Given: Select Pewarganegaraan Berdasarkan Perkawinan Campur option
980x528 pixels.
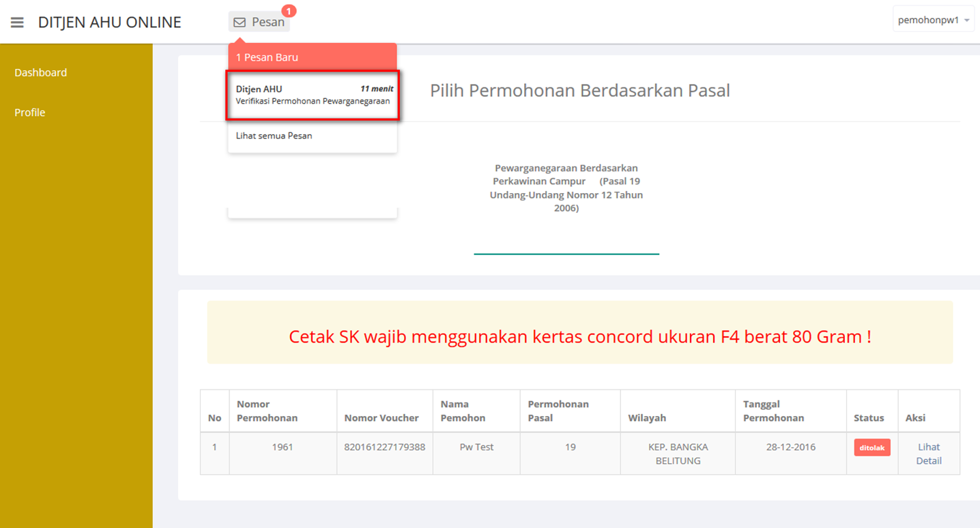Looking at the screenshot, I should click(x=566, y=188).
